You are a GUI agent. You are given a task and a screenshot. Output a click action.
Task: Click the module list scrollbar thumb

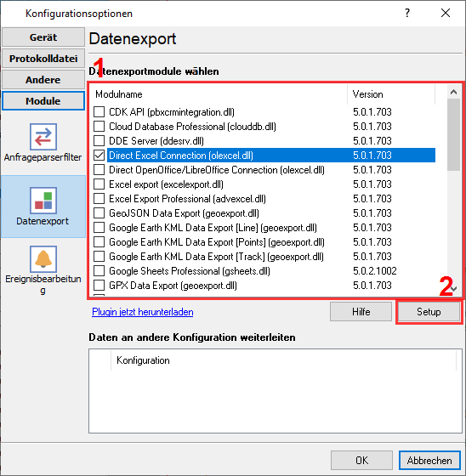click(453, 134)
